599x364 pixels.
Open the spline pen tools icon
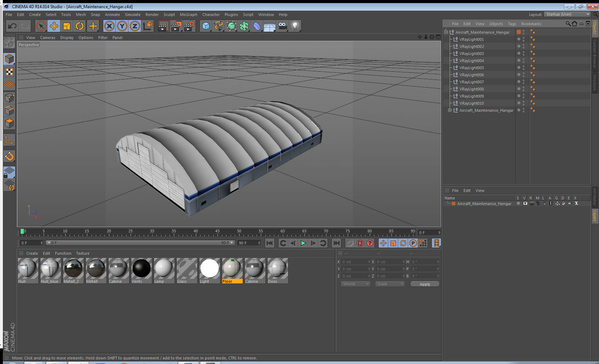click(219, 26)
